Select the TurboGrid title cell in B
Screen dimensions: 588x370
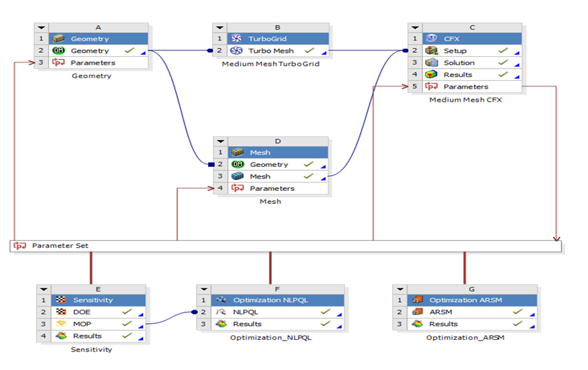pyautogui.click(x=278, y=38)
